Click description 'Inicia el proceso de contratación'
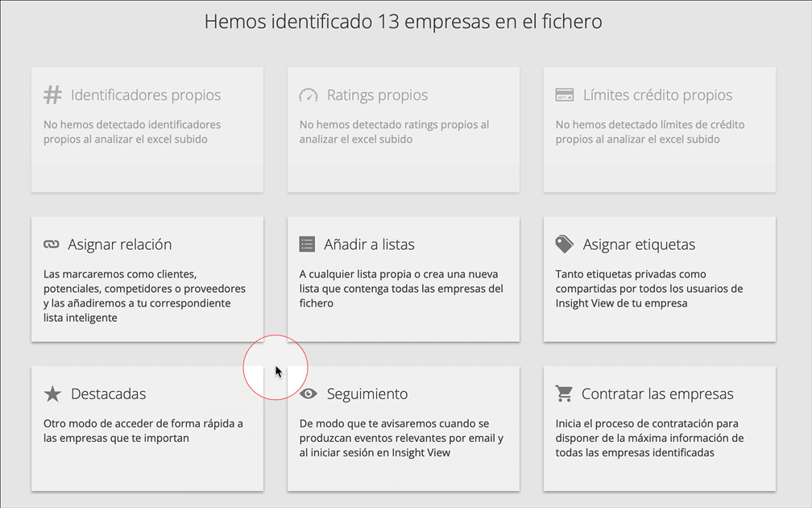 point(650,438)
